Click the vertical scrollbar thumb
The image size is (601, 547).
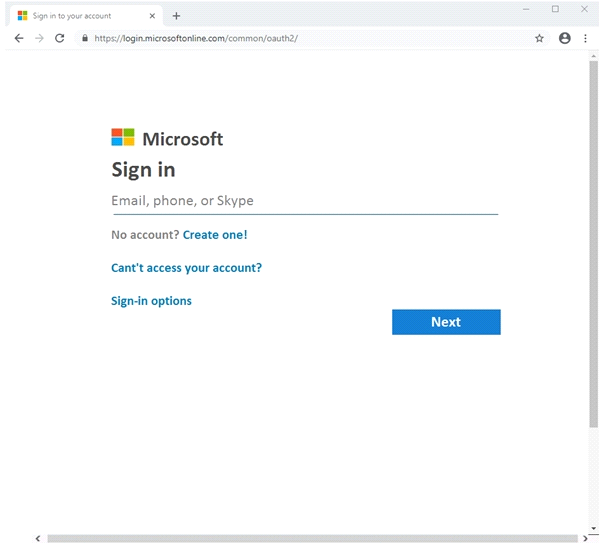click(593, 244)
